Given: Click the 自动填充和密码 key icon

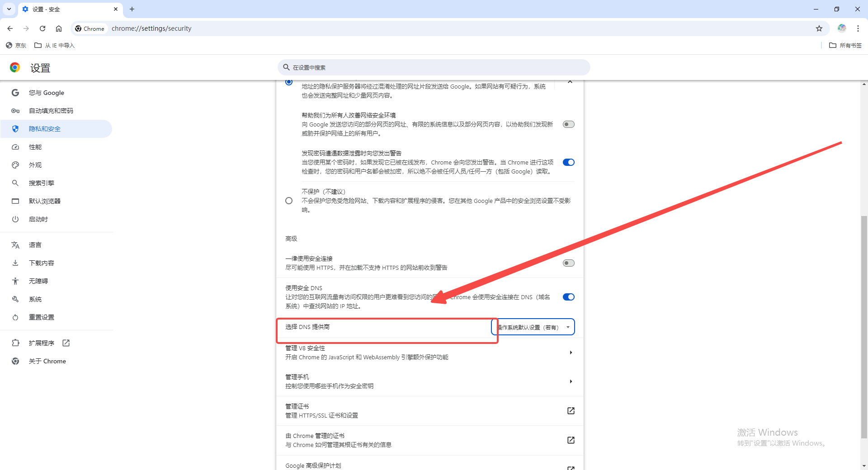Looking at the screenshot, I should click(x=15, y=111).
